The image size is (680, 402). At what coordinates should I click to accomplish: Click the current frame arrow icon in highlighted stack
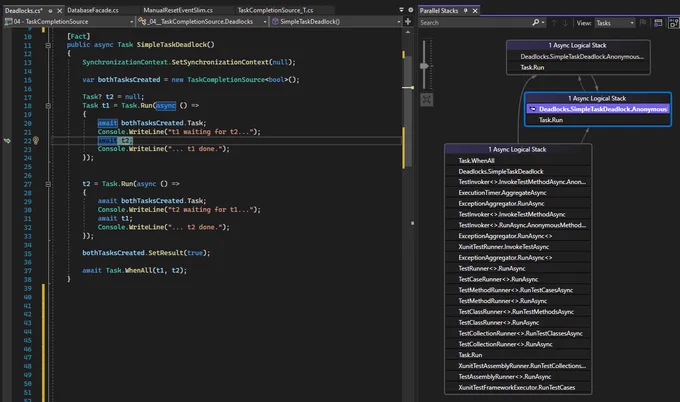(533, 109)
